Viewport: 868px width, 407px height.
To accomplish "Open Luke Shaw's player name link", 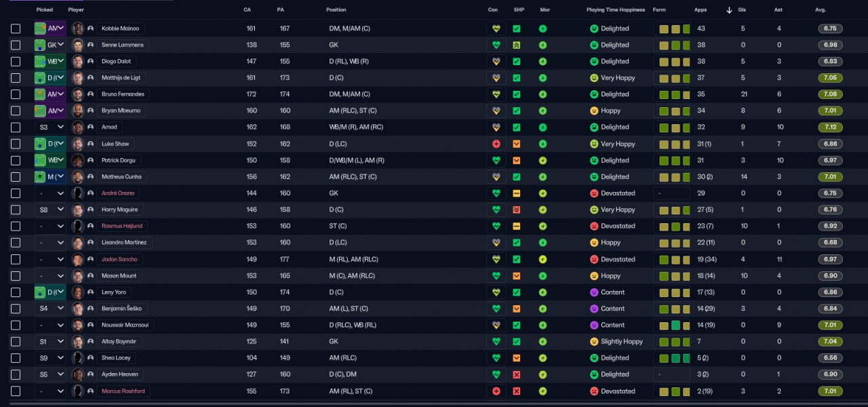I will pos(115,144).
